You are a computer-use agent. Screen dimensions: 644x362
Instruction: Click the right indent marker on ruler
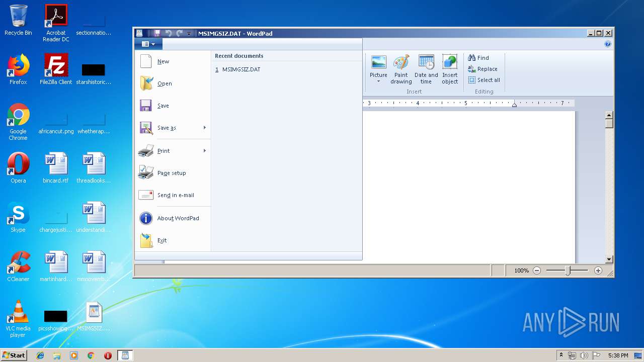pyautogui.click(x=514, y=105)
